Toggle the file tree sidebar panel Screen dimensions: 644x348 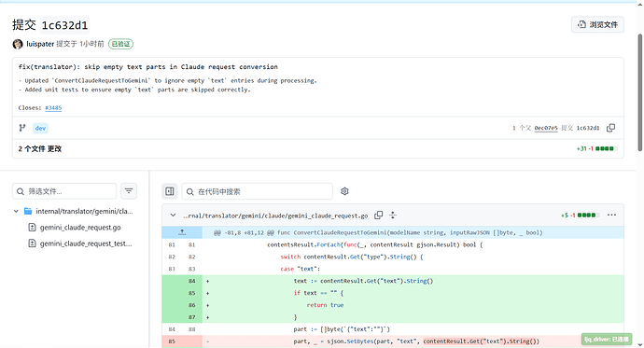(170, 191)
